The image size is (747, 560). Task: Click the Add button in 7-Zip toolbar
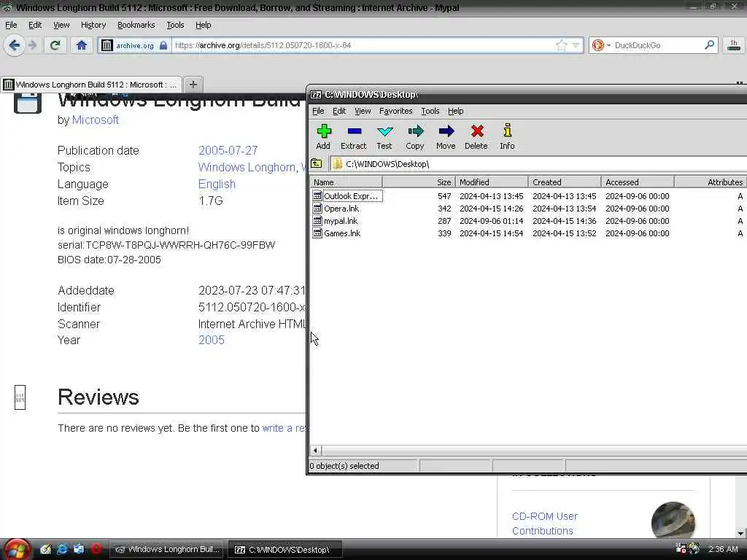coord(323,136)
